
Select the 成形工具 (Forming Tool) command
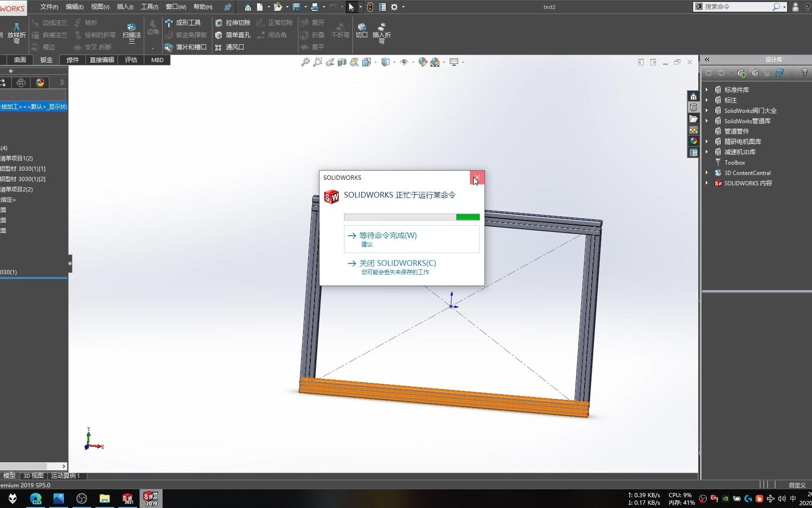coord(186,22)
